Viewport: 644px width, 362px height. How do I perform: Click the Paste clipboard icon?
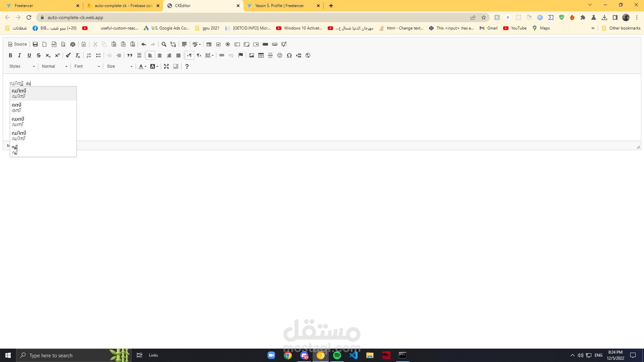tap(114, 44)
